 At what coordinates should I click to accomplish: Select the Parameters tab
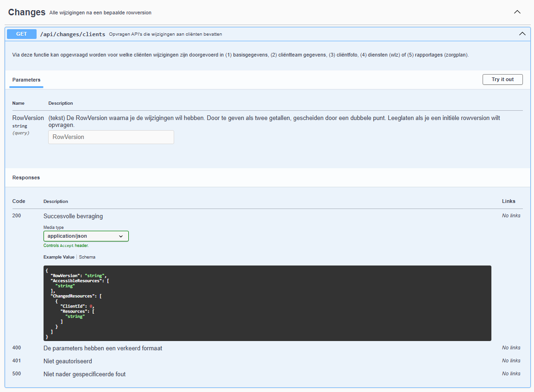click(x=26, y=80)
